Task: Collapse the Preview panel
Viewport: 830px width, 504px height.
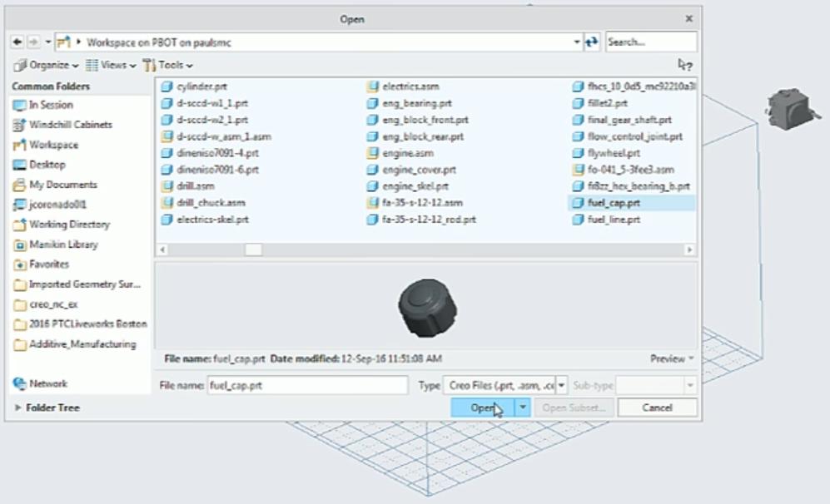Action: pos(672,358)
